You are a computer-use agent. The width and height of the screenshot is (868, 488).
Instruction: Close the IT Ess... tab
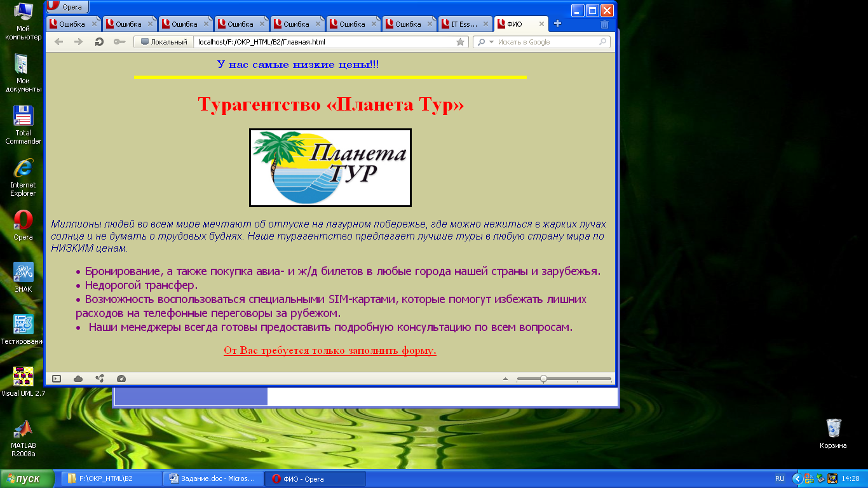pos(485,24)
